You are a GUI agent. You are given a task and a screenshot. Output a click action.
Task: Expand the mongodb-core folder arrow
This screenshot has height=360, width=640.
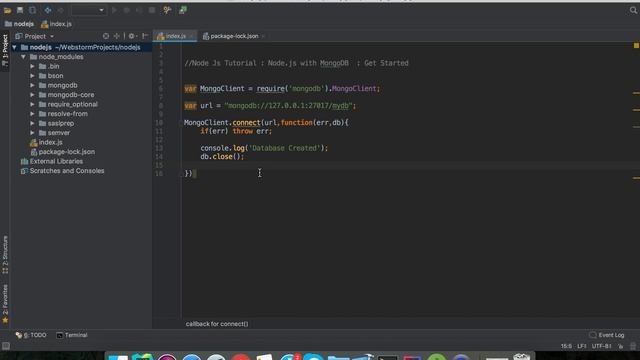[32, 95]
